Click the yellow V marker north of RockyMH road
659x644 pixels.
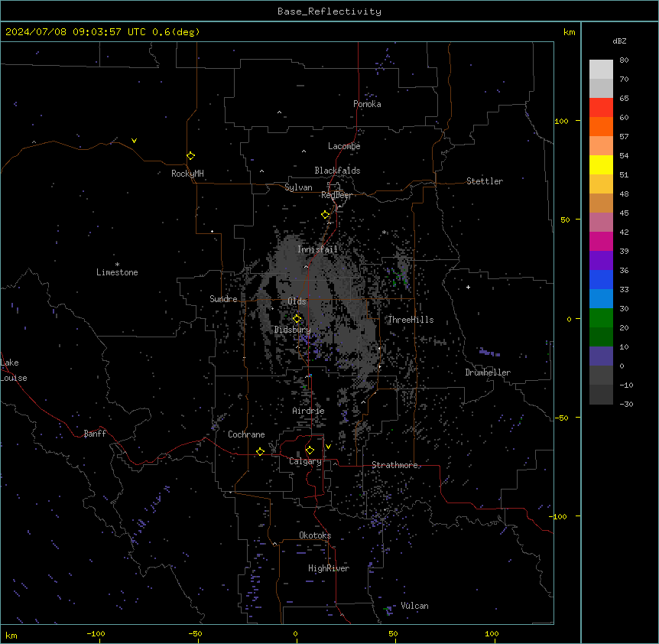tap(134, 141)
